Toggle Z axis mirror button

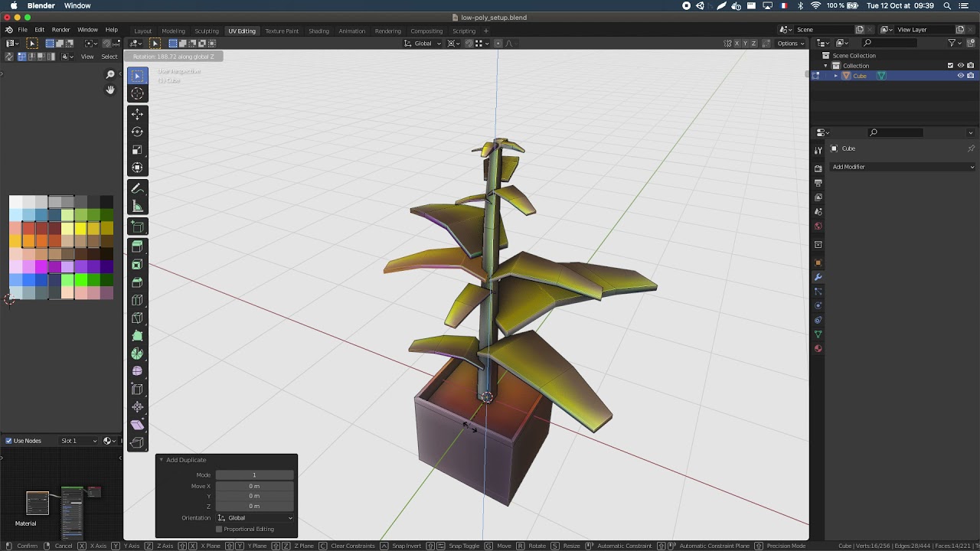(x=754, y=44)
